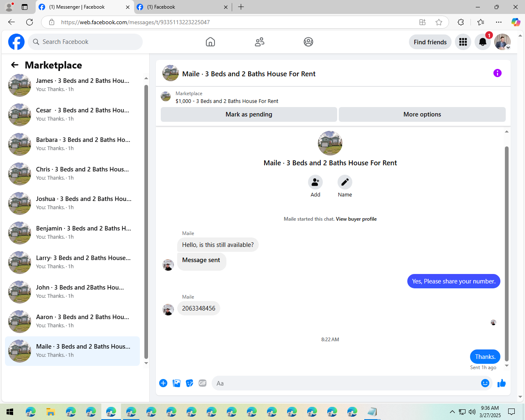Open the Barbara conversation
The width and height of the screenshot is (525, 420).
72,144
